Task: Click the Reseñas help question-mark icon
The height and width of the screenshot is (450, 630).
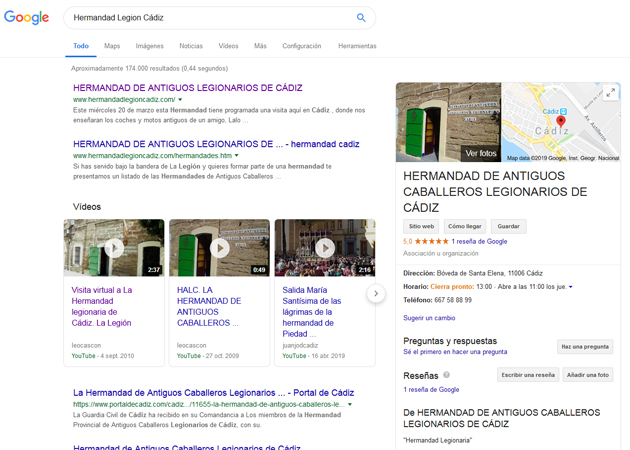Action: [446, 375]
